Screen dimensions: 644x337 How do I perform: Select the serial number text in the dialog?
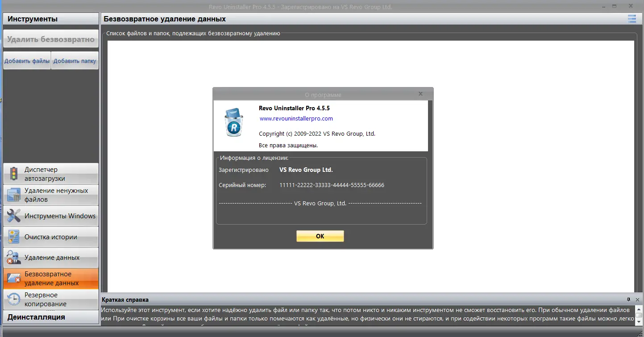point(332,185)
